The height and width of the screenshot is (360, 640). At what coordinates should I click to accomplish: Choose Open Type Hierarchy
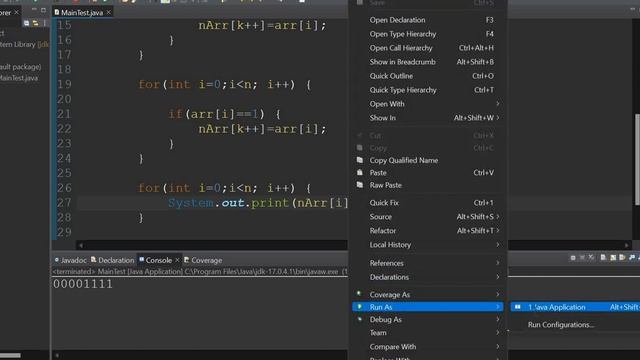pos(428,34)
